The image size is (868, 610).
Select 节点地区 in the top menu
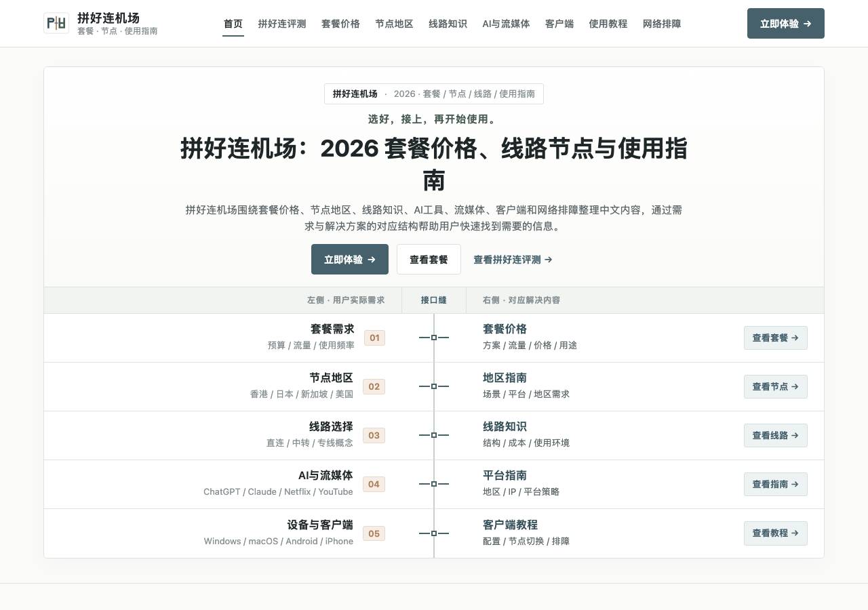(x=394, y=24)
